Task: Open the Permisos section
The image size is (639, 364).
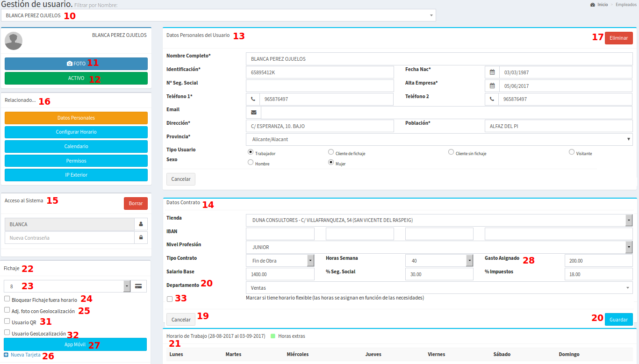Action: click(76, 161)
